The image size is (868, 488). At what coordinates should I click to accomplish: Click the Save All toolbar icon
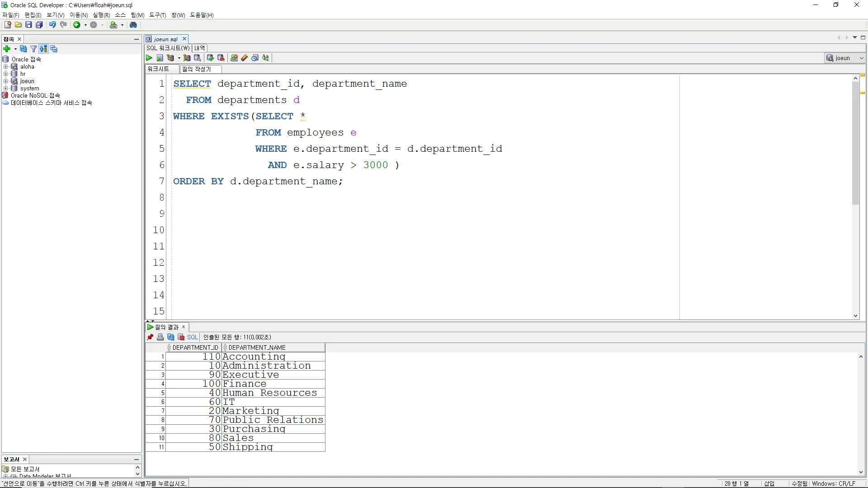39,25
